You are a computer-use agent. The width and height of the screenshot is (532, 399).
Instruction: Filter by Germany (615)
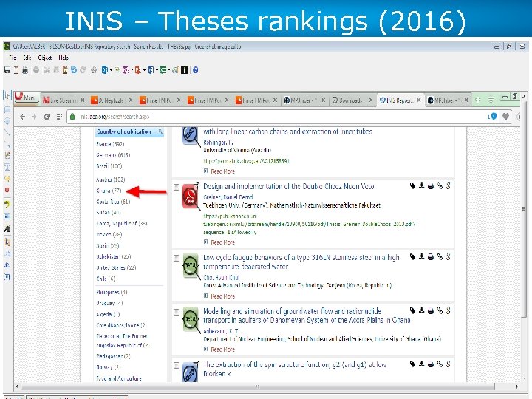coord(113,155)
